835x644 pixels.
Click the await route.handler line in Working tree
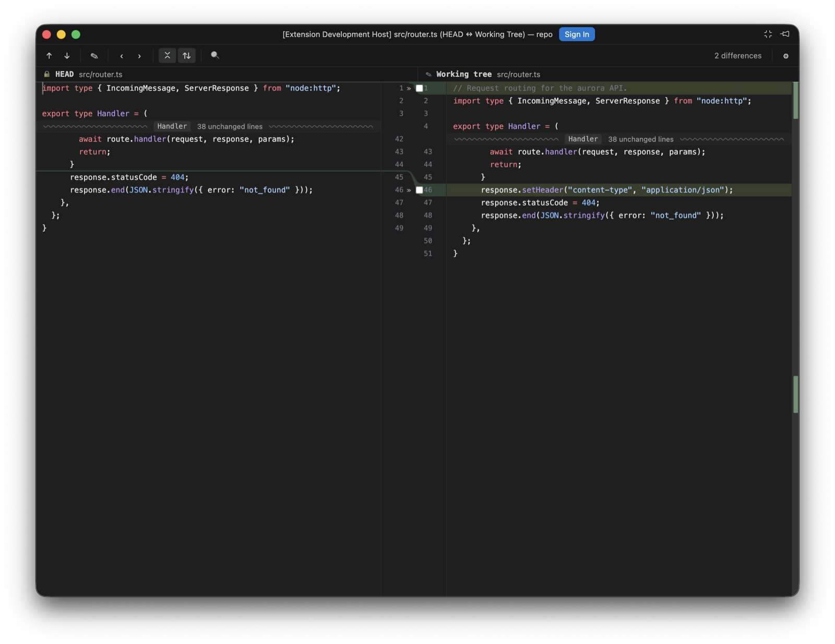point(598,152)
